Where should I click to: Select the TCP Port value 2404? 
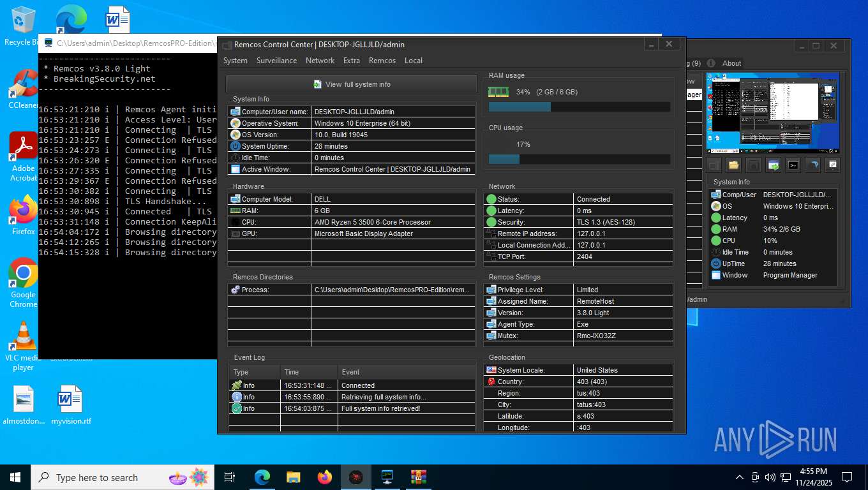pyautogui.click(x=585, y=256)
